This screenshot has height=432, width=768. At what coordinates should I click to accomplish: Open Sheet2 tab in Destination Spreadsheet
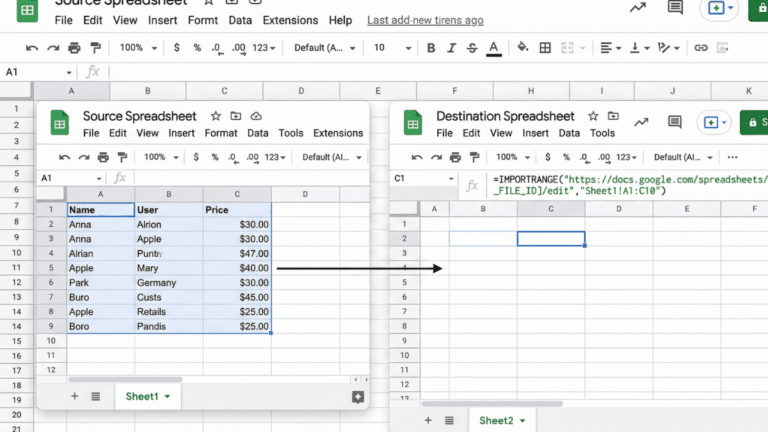pyautogui.click(x=502, y=420)
